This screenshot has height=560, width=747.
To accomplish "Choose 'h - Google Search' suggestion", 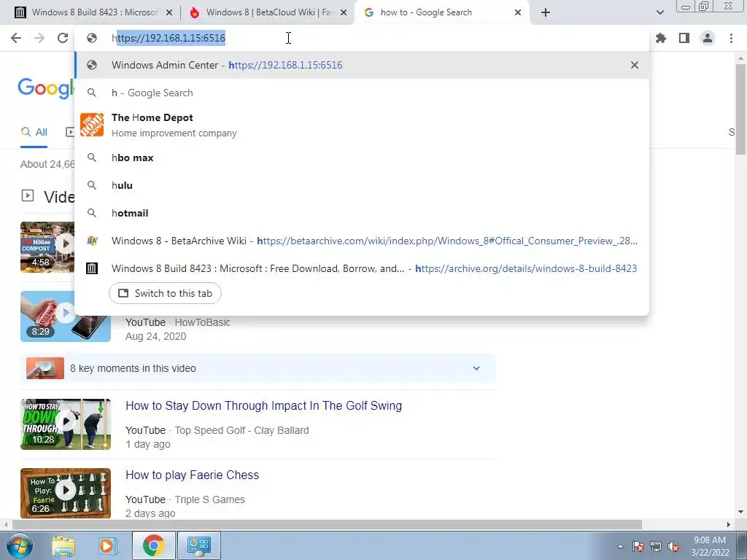I will coord(362,93).
